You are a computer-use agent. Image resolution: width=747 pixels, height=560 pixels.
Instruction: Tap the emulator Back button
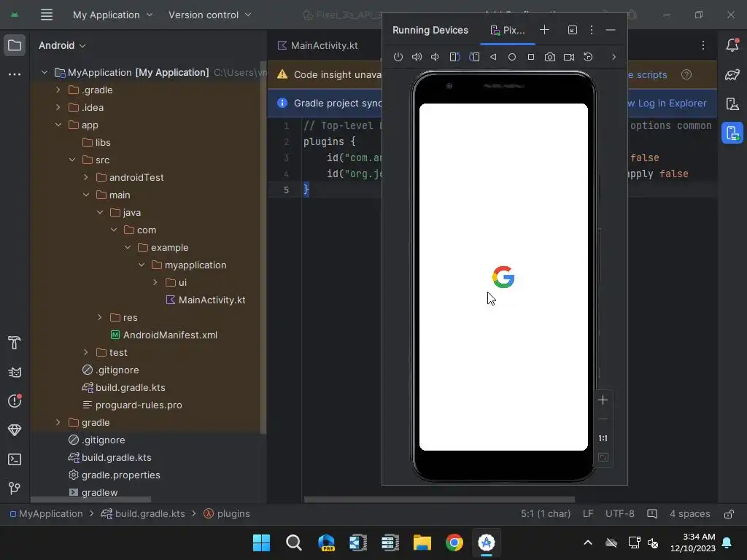[x=493, y=57]
